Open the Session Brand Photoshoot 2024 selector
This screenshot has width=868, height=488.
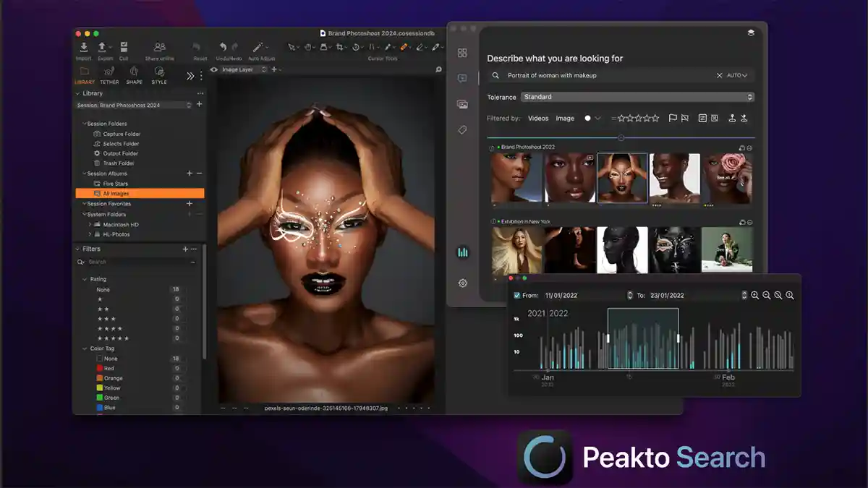135,105
